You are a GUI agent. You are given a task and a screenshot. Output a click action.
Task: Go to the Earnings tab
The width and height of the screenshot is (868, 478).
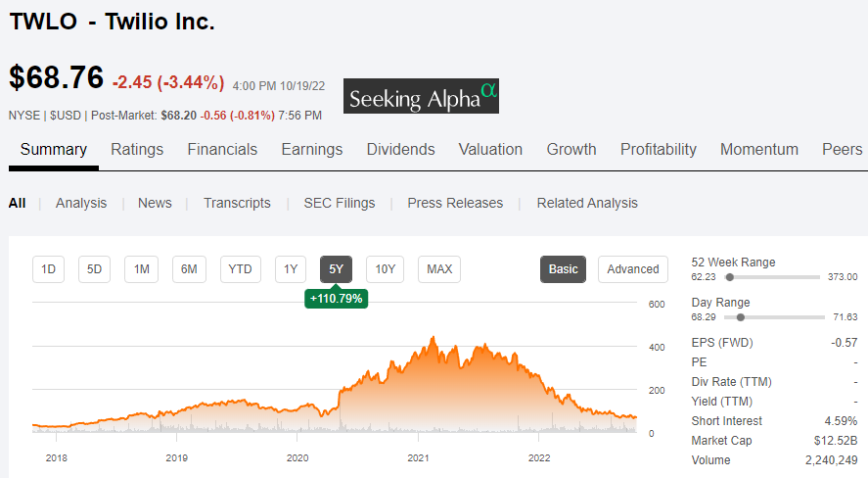pos(311,150)
